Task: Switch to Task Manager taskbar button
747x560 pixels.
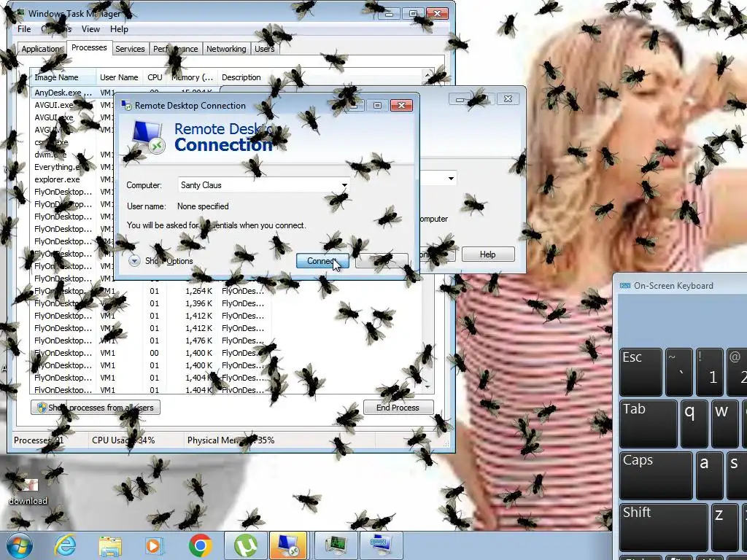Action: (x=336, y=545)
